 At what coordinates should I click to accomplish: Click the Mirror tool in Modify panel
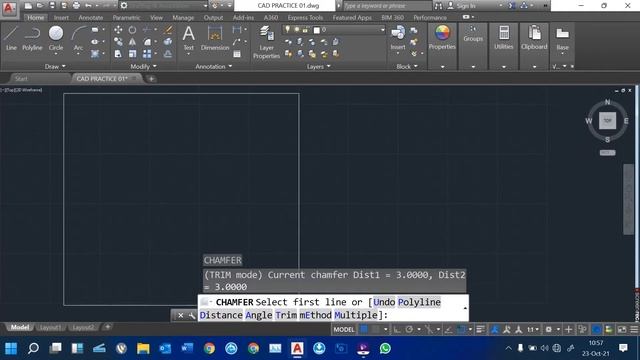[x=132, y=42]
